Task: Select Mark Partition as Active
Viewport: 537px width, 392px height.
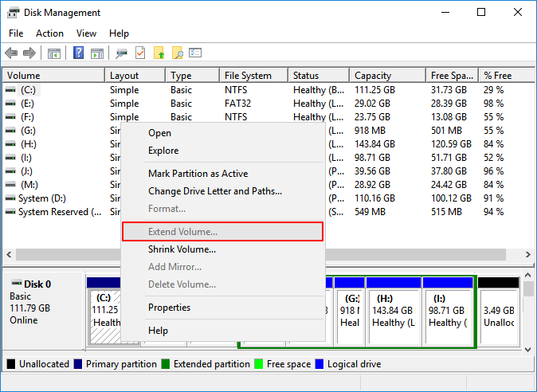Action: (198, 174)
